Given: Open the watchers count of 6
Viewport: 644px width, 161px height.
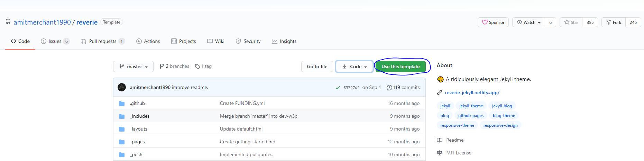Looking at the screenshot, I should (550, 22).
